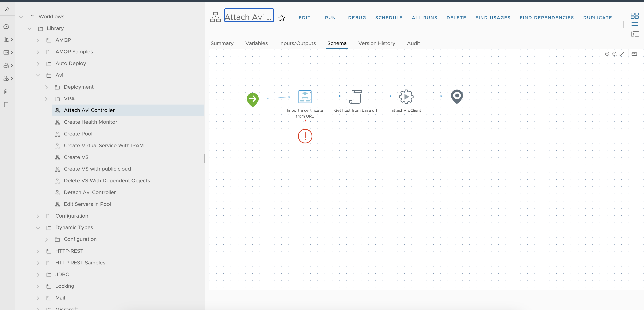Image resolution: width=644 pixels, height=310 pixels.
Task: Click the favorite star icon
Action: tap(281, 18)
